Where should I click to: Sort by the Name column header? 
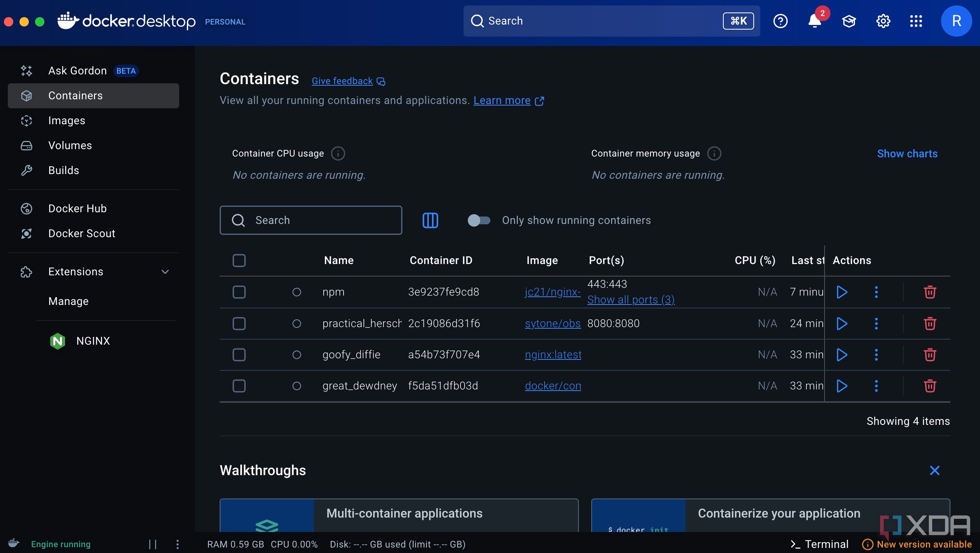click(338, 261)
